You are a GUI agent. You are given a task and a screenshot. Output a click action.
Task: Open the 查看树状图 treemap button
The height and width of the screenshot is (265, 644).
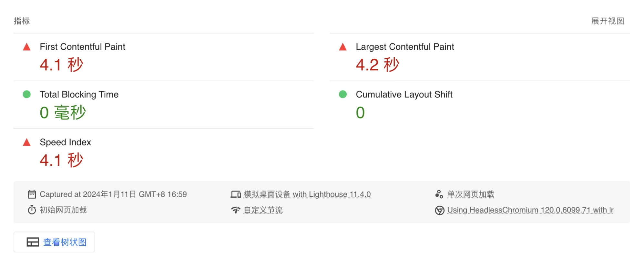[x=54, y=242]
